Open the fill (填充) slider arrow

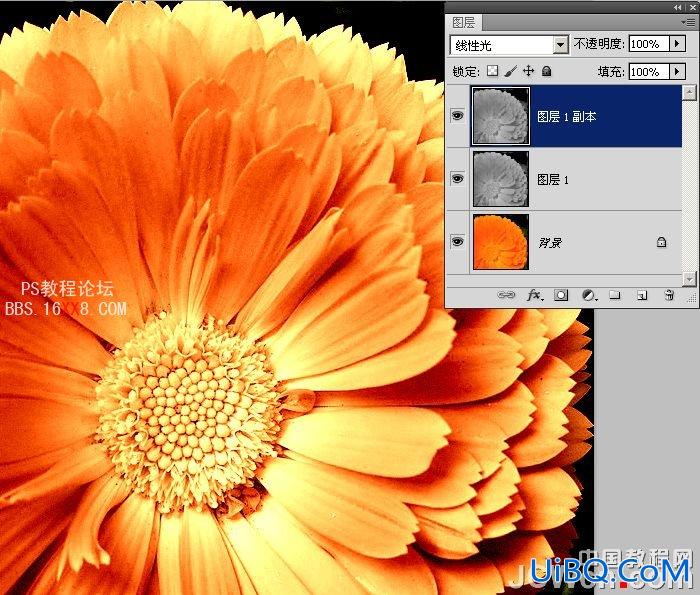coord(677,71)
